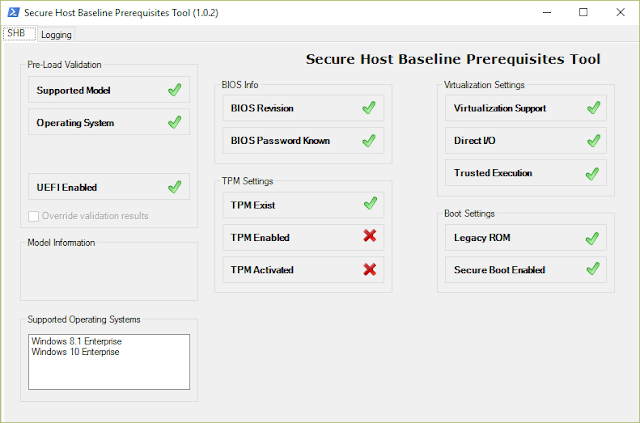Click the red X next to TPM Enabled

coord(369,237)
